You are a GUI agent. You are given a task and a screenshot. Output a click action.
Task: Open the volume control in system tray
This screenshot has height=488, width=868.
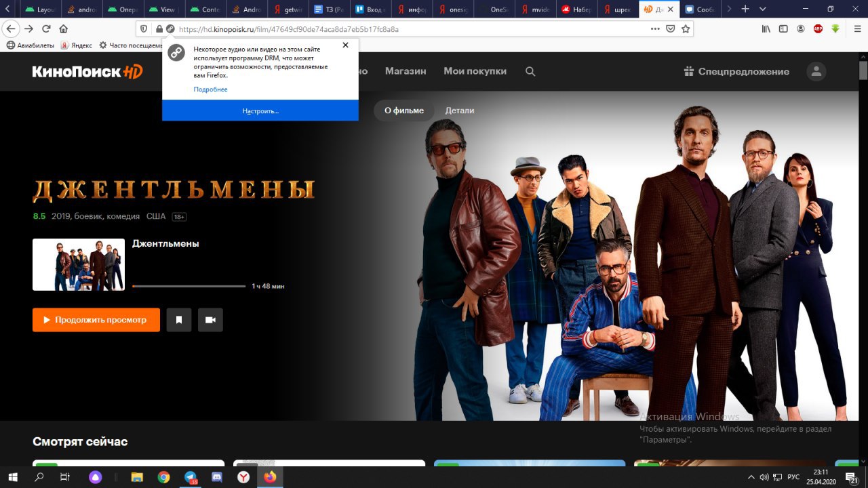[x=764, y=477]
